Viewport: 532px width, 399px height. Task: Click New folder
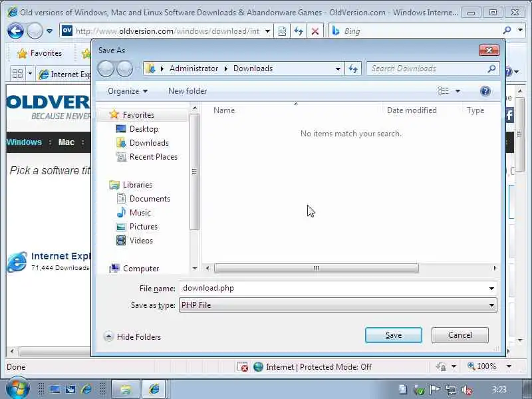point(188,91)
